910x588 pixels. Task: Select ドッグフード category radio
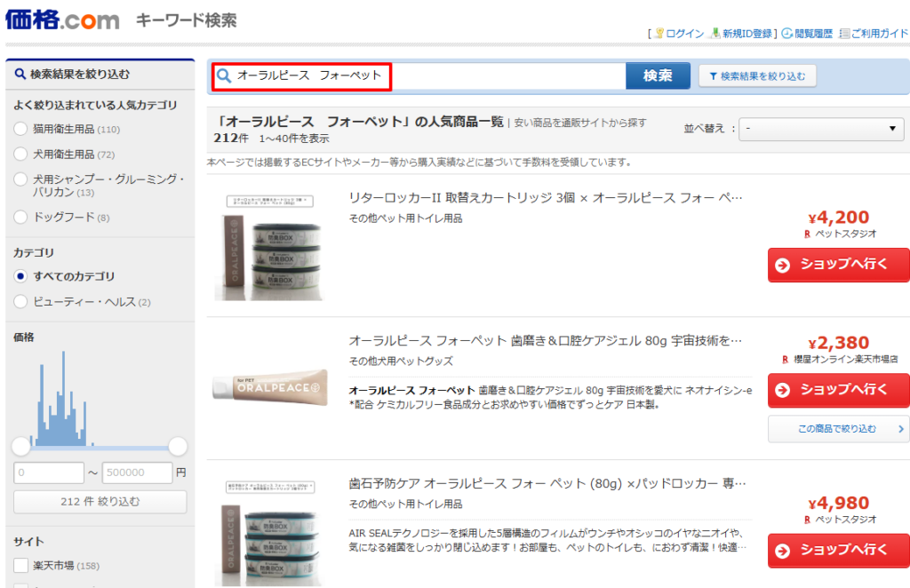[x=20, y=217]
